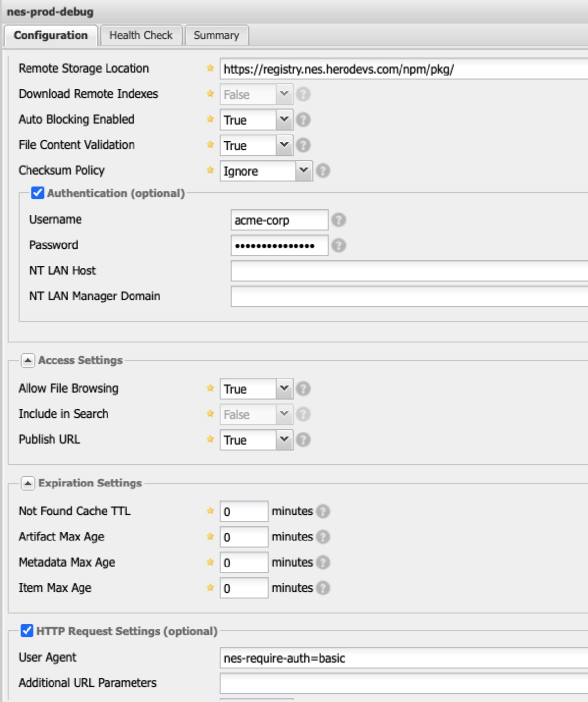This screenshot has height=702, width=588.
Task: Click help icon next to Not Found Cache TTL
Action: coord(322,511)
